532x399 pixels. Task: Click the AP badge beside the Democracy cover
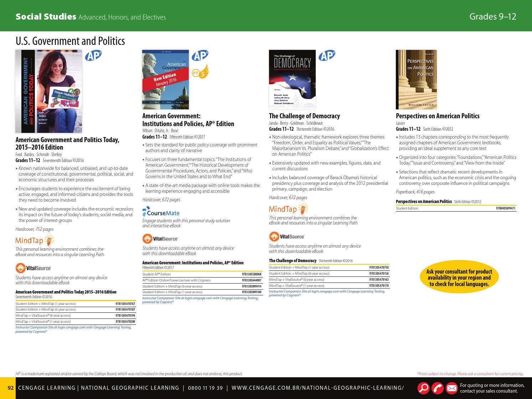click(327, 56)
